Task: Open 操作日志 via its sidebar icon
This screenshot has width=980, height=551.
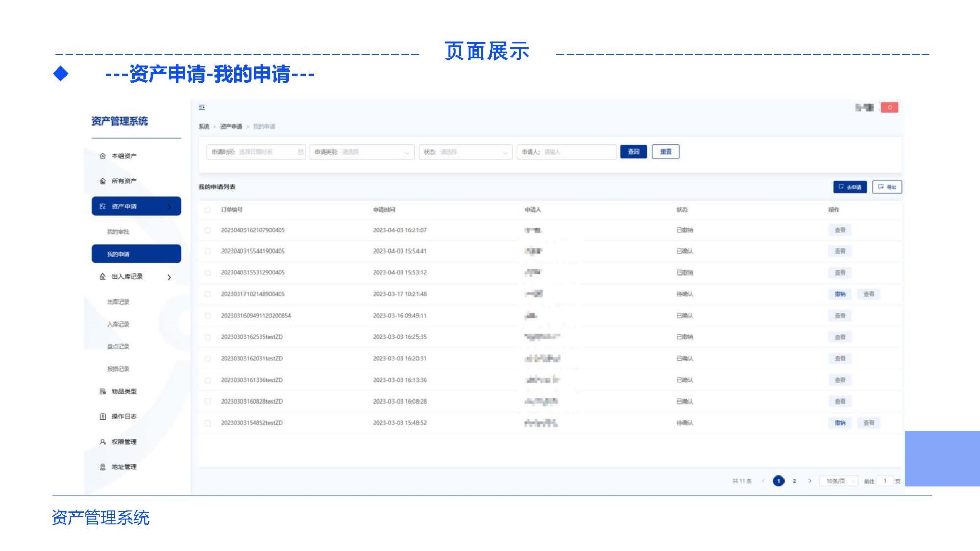Action: pos(103,416)
